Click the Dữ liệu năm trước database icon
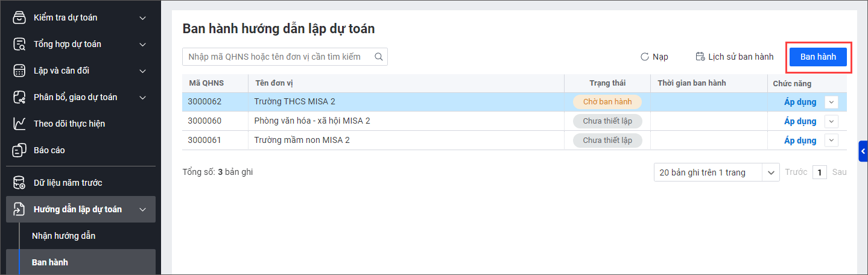The height and width of the screenshot is (275, 868). pyautogui.click(x=20, y=183)
